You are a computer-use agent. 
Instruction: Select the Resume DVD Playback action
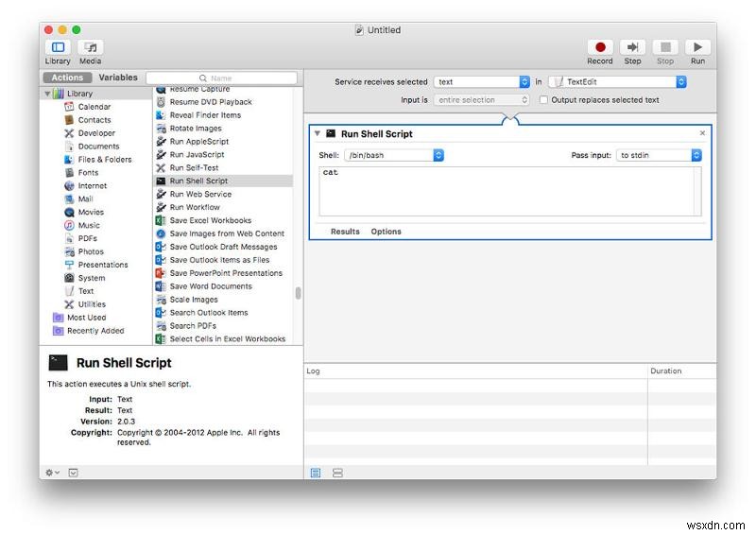point(211,102)
